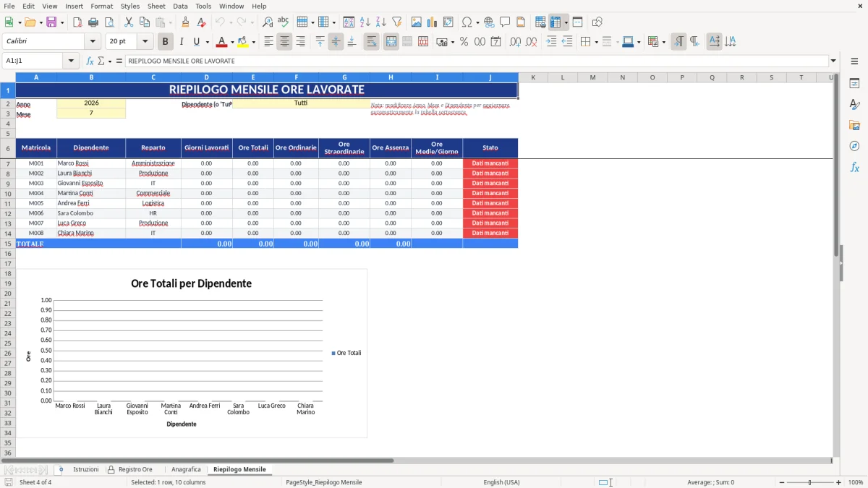
Task: Toggle Wrap Text
Action: click(372, 42)
